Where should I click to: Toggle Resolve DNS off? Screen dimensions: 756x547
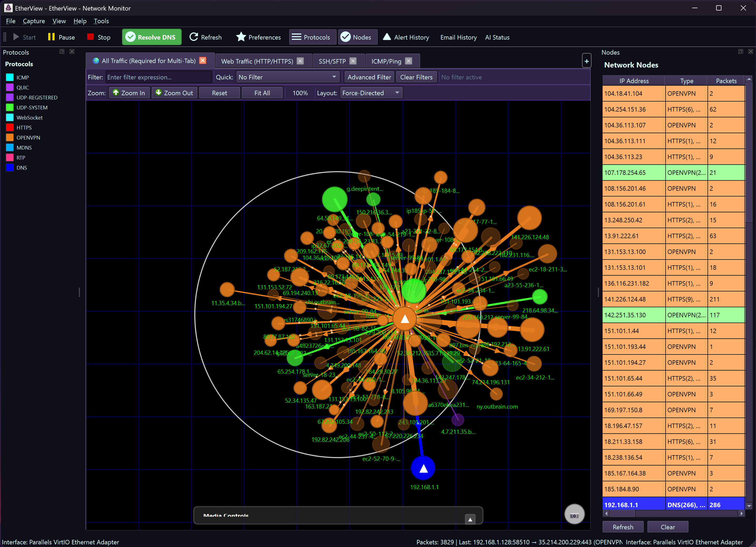click(152, 37)
